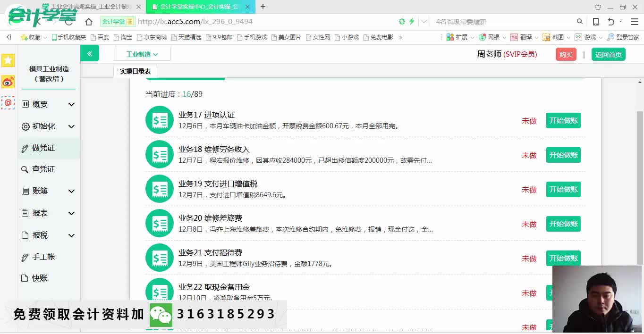Click the green voucher icon for 业务17
This screenshot has height=334, width=644.
[160, 120]
